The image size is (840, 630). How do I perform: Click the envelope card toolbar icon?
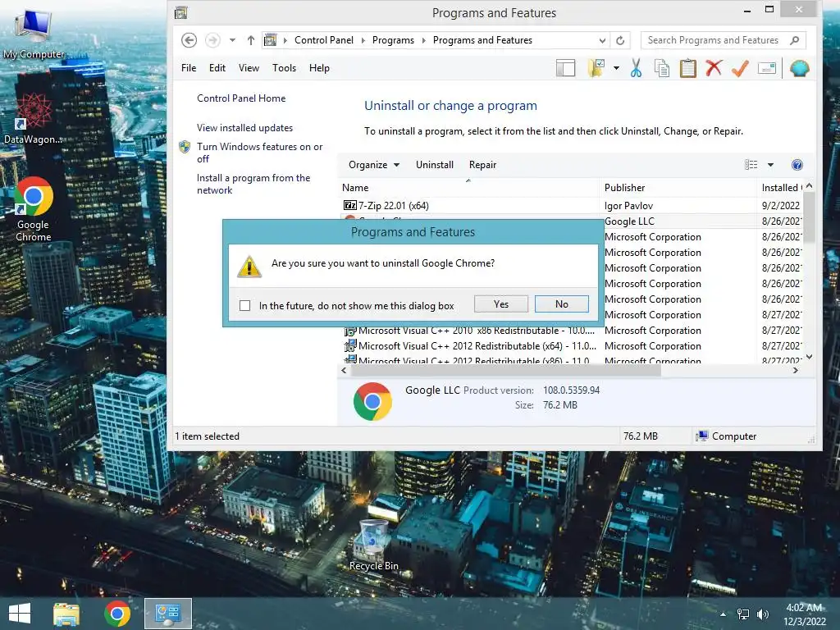(767, 68)
